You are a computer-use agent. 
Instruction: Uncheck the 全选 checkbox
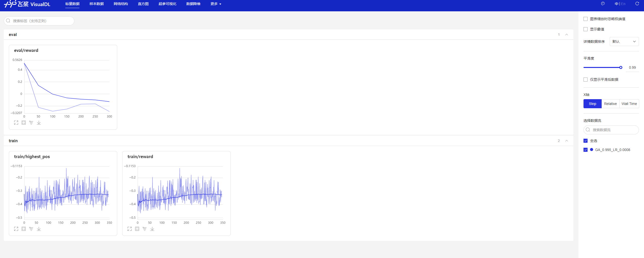click(586, 141)
